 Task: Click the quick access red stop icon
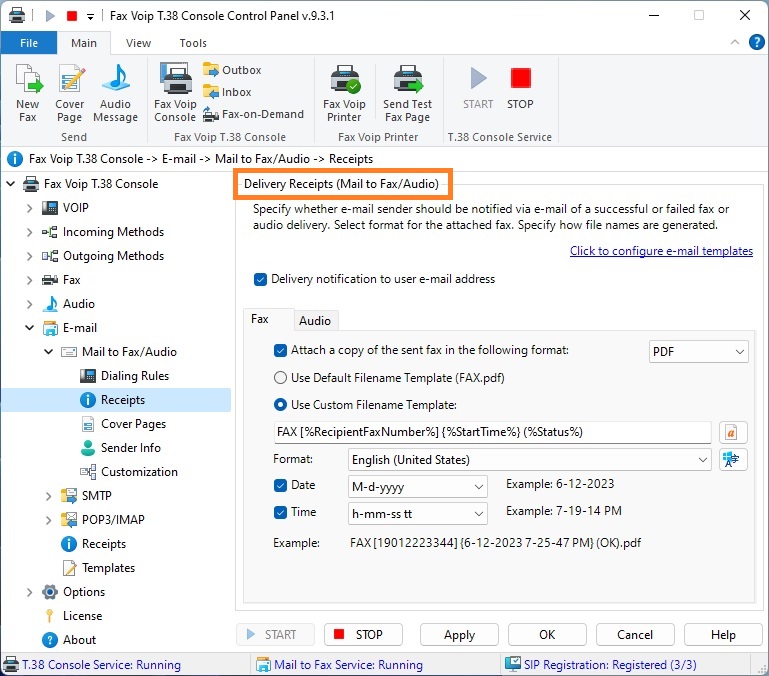point(72,16)
